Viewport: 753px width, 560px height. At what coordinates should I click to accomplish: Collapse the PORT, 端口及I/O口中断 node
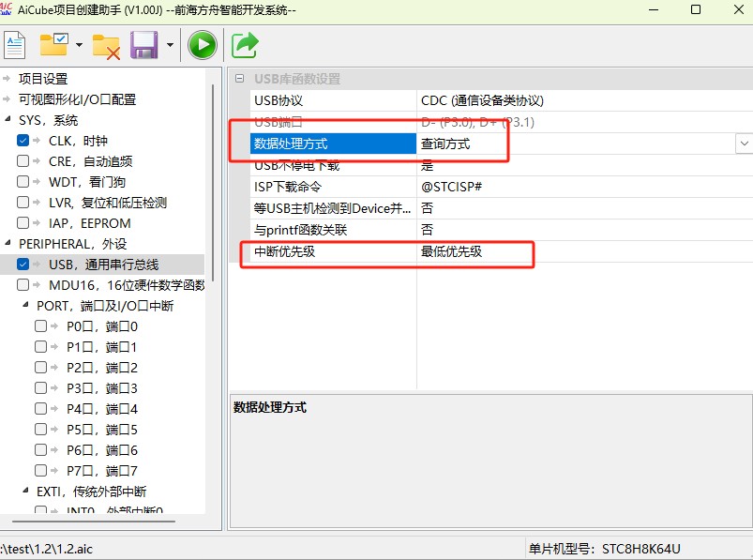click(25, 305)
